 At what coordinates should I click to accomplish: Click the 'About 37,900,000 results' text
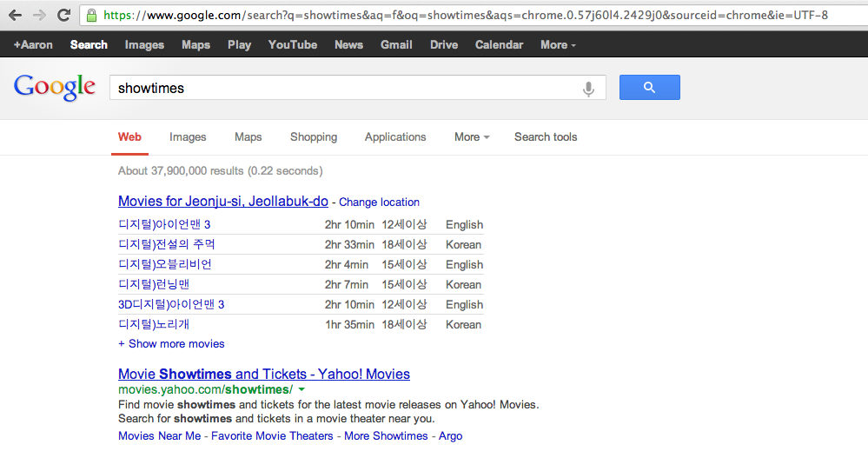(x=181, y=170)
